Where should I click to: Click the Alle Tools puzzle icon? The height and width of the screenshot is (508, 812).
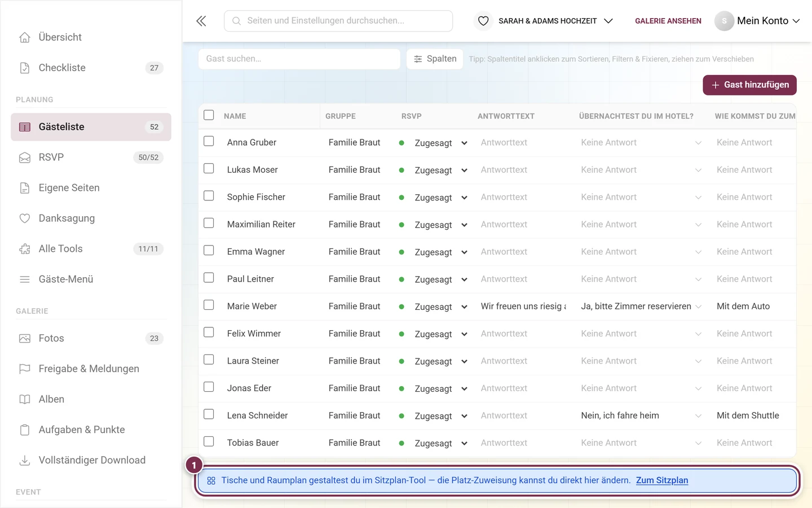tap(25, 249)
